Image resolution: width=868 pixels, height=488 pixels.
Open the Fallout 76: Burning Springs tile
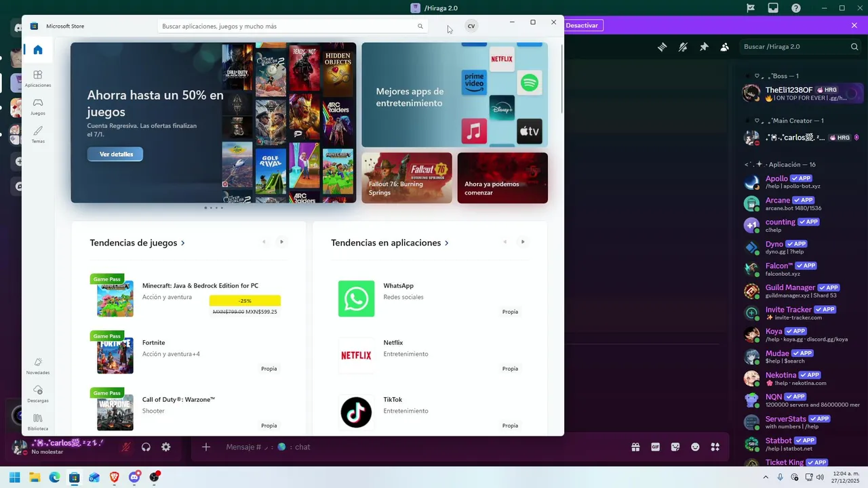coord(407,178)
